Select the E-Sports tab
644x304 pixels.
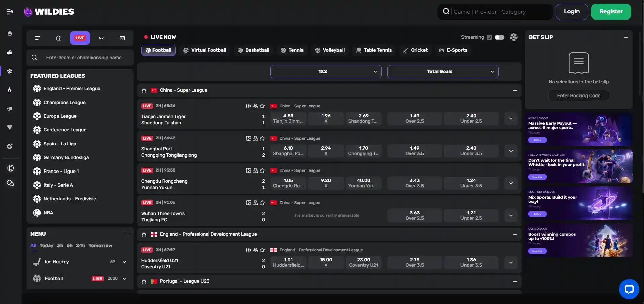click(453, 50)
